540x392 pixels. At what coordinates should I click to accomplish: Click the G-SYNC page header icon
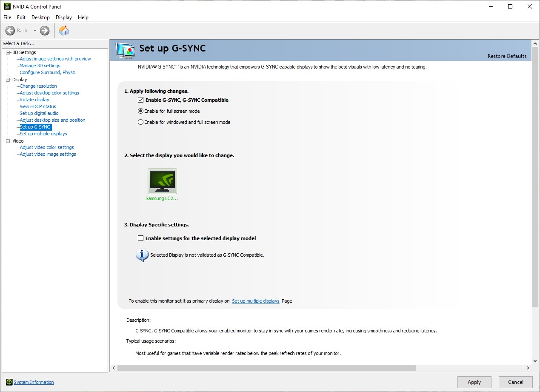(x=126, y=50)
